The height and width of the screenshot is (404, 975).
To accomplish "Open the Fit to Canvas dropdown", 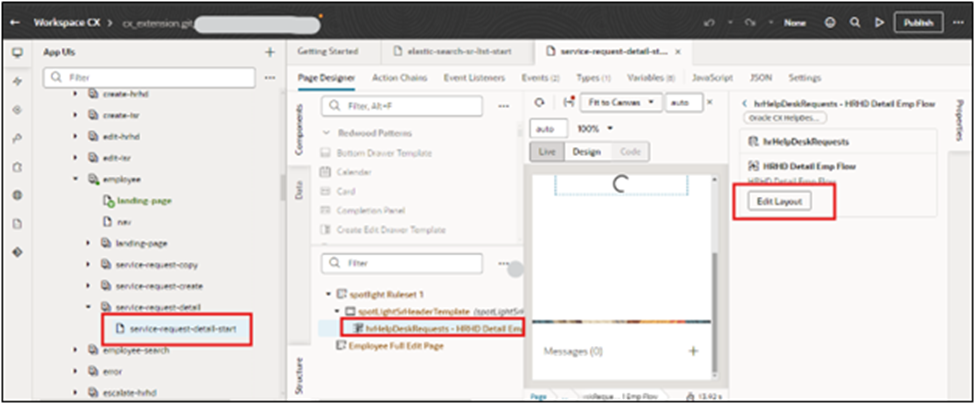I will pos(621,103).
